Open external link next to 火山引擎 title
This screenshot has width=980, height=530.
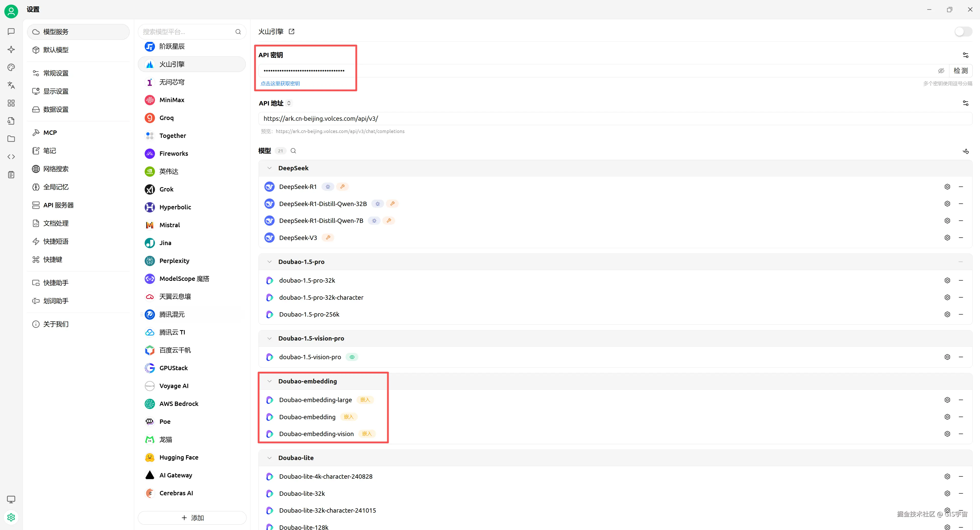point(291,32)
